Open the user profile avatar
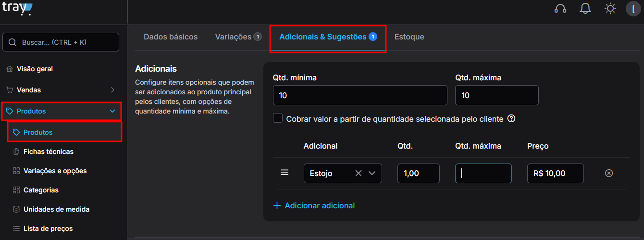644x240 pixels. (633, 9)
